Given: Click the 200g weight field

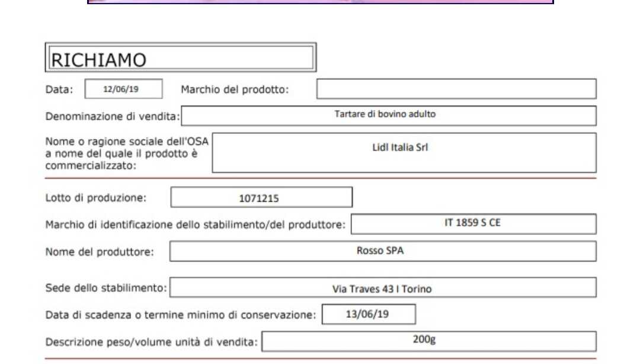Looking at the screenshot, I should click(428, 341).
